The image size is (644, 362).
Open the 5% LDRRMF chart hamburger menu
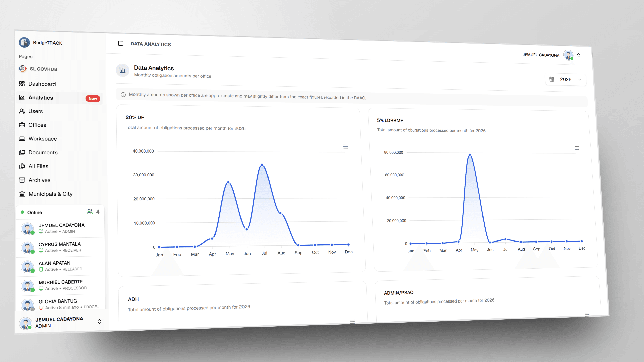pyautogui.click(x=577, y=148)
